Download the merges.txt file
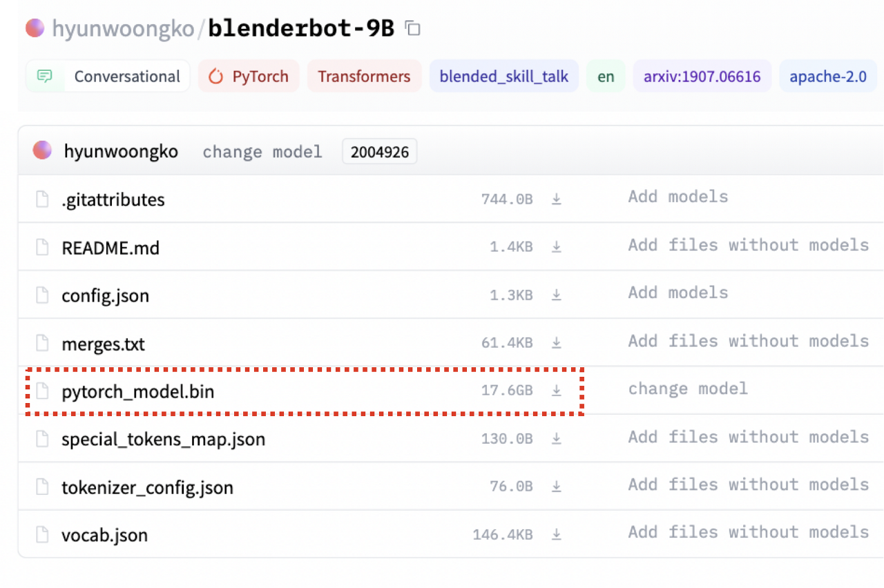Screen dimensions: 884x588 [556, 343]
